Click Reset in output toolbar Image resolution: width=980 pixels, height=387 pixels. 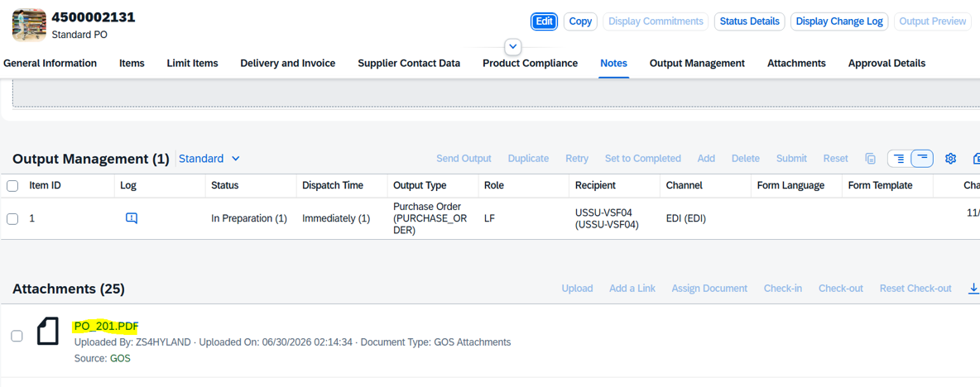pyautogui.click(x=836, y=159)
